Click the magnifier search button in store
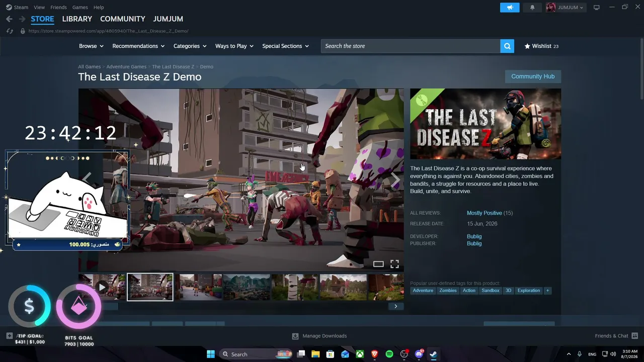This screenshot has height=362, width=644. 507,46
